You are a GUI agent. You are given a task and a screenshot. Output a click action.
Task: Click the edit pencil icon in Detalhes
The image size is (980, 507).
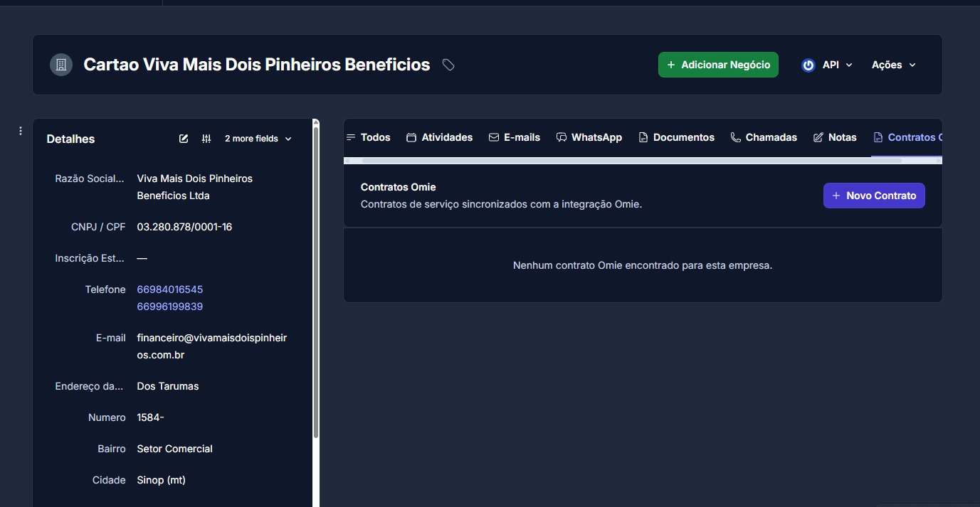184,139
